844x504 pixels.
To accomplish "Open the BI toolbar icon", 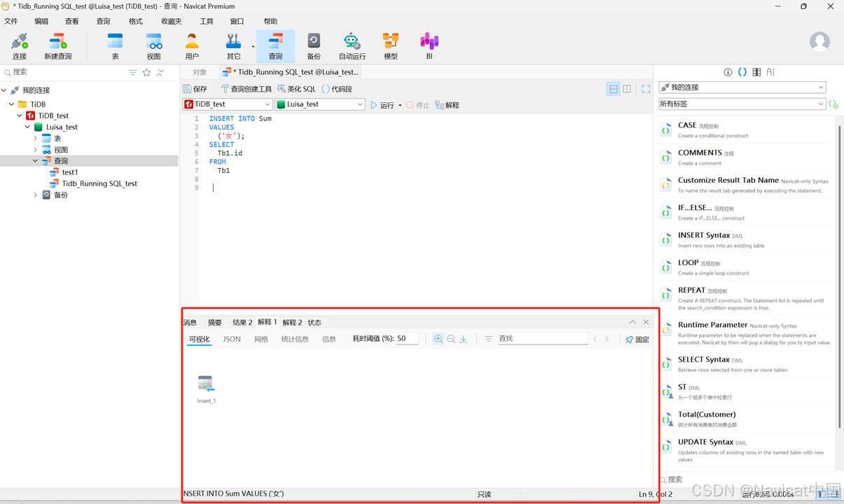I will click(429, 46).
